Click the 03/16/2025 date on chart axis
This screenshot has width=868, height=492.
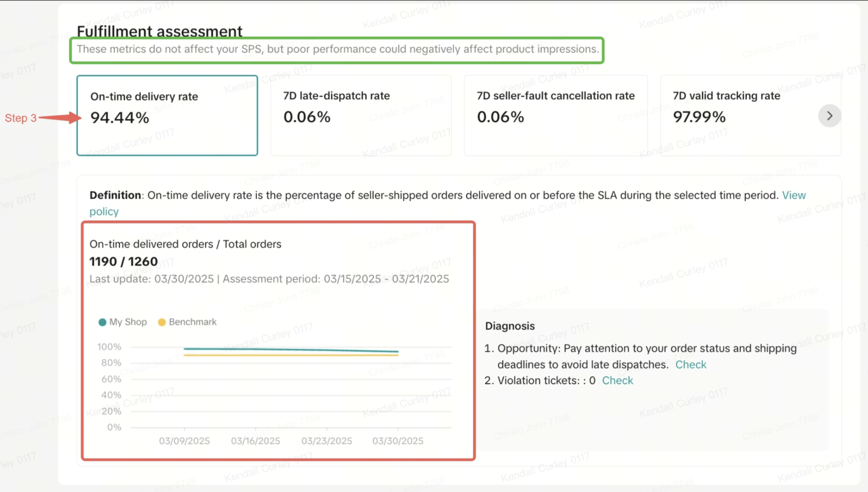click(x=255, y=441)
